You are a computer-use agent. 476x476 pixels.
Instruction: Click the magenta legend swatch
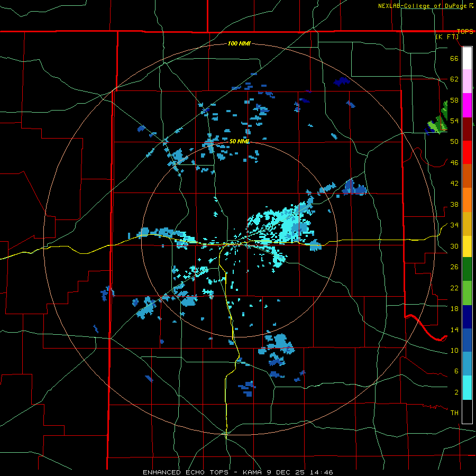point(467,105)
